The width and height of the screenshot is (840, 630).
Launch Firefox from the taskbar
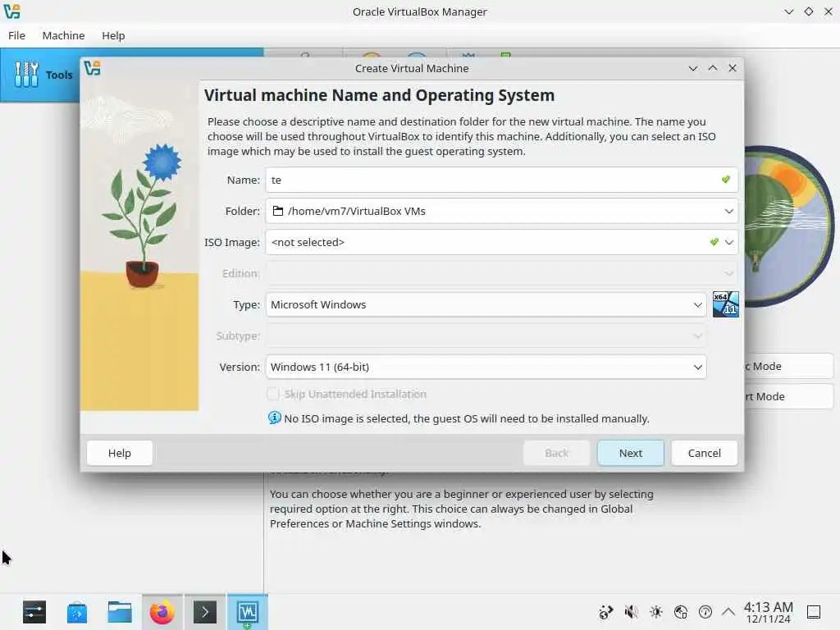(162, 612)
